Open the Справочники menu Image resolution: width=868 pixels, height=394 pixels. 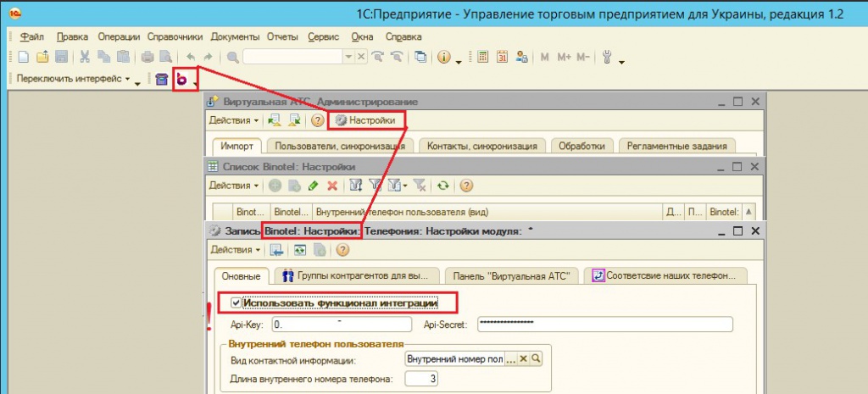(175, 37)
